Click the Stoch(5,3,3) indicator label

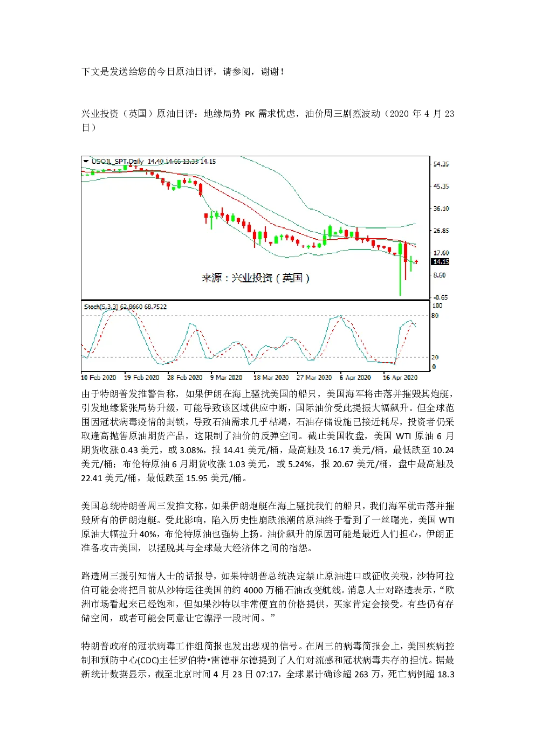pyautogui.click(x=101, y=307)
